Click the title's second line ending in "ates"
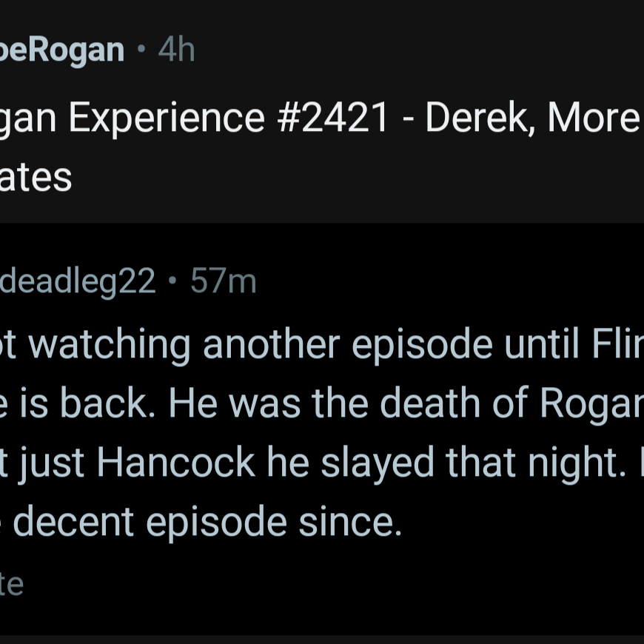 pyautogui.click(x=36, y=178)
